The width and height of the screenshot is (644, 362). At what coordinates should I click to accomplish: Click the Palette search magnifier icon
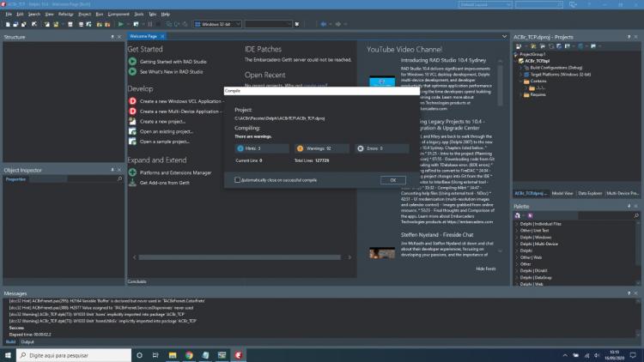(636, 215)
